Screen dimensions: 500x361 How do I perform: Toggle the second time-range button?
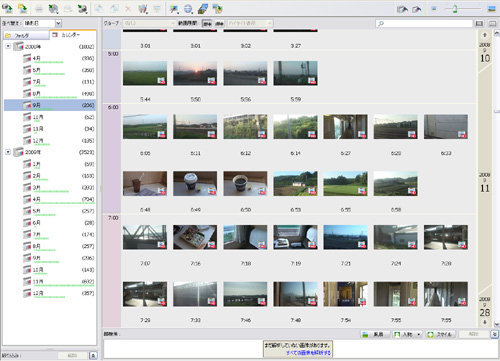pos(219,23)
